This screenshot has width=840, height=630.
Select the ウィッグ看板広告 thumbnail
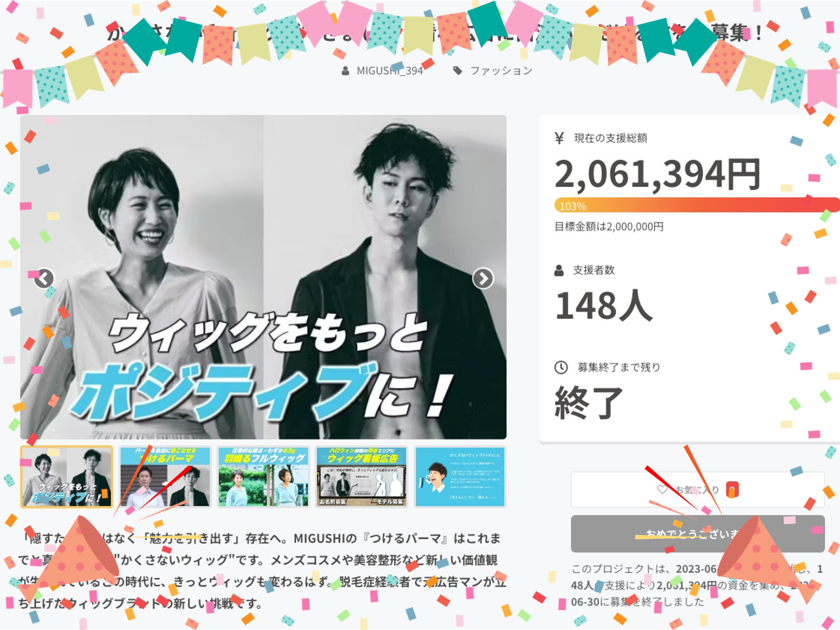[361, 477]
